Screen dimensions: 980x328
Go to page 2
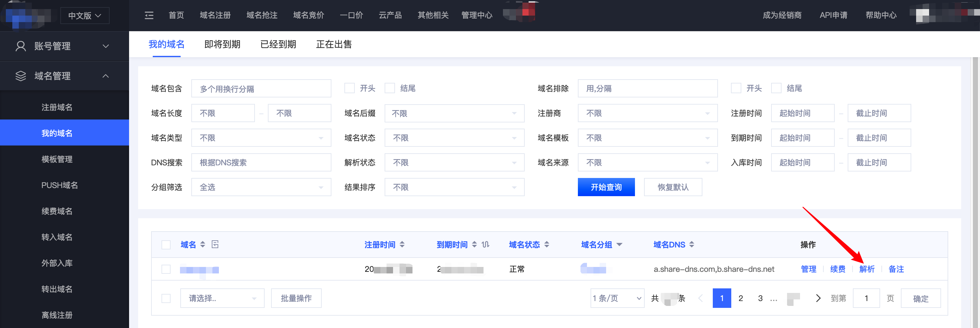(741, 298)
